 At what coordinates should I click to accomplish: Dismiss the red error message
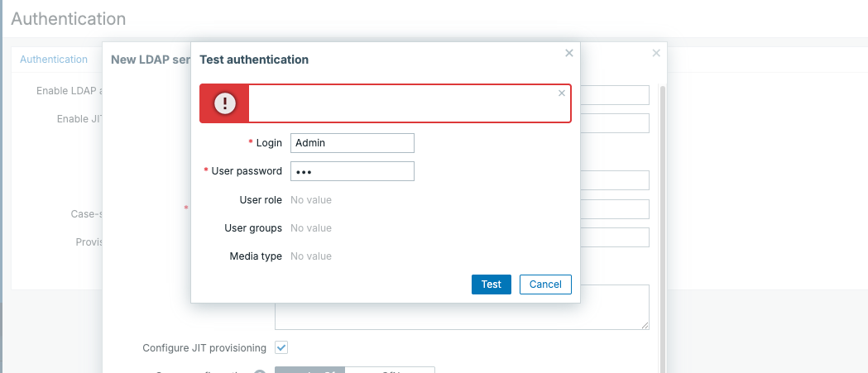[x=562, y=93]
